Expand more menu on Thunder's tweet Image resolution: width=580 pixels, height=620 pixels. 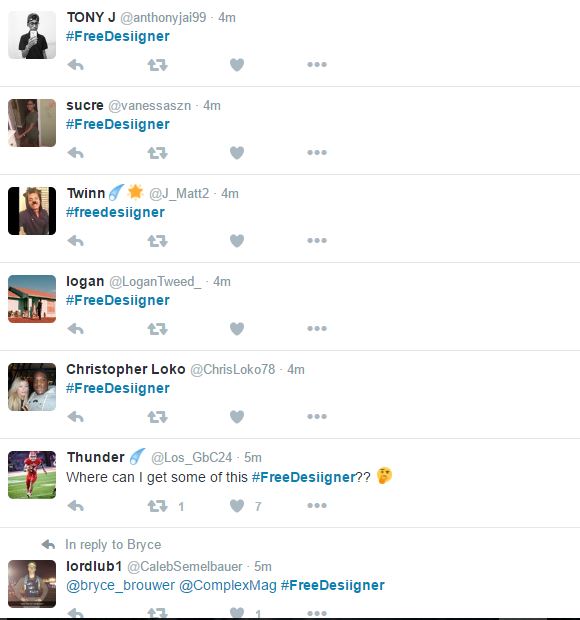tap(317, 505)
